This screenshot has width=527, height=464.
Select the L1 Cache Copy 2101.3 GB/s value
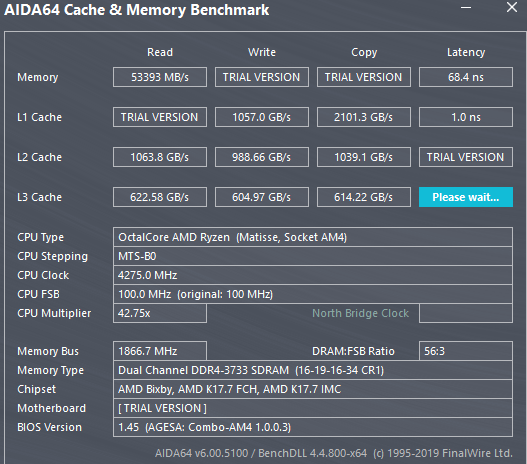coord(364,117)
